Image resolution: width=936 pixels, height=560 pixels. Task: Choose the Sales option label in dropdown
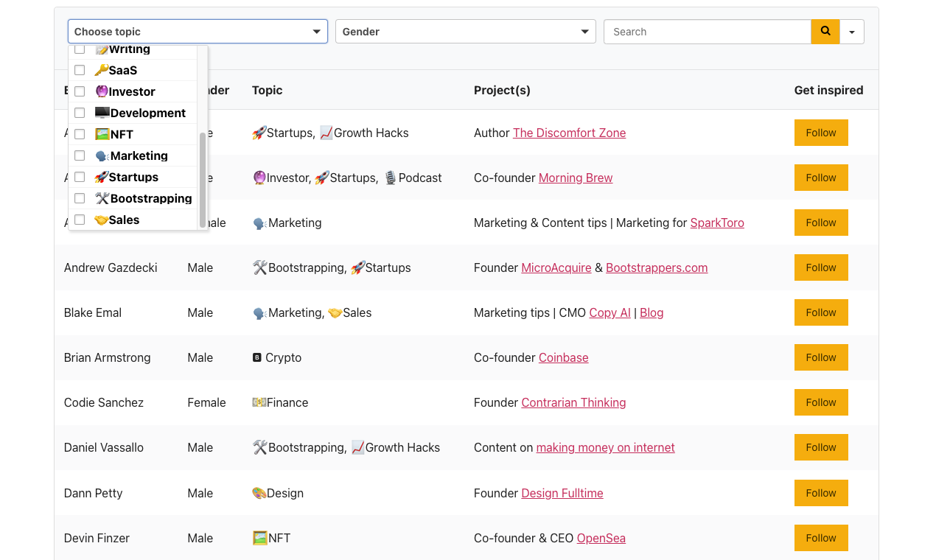[124, 220]
